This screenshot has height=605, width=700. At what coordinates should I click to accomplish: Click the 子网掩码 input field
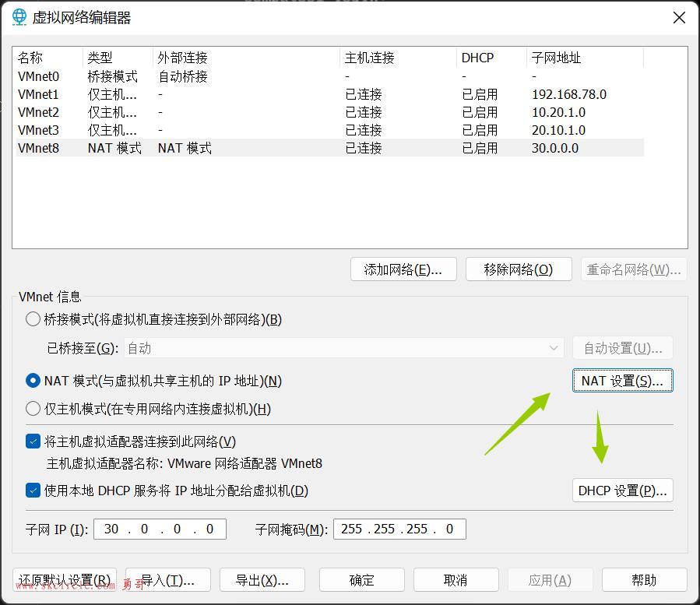click(399, 529)
